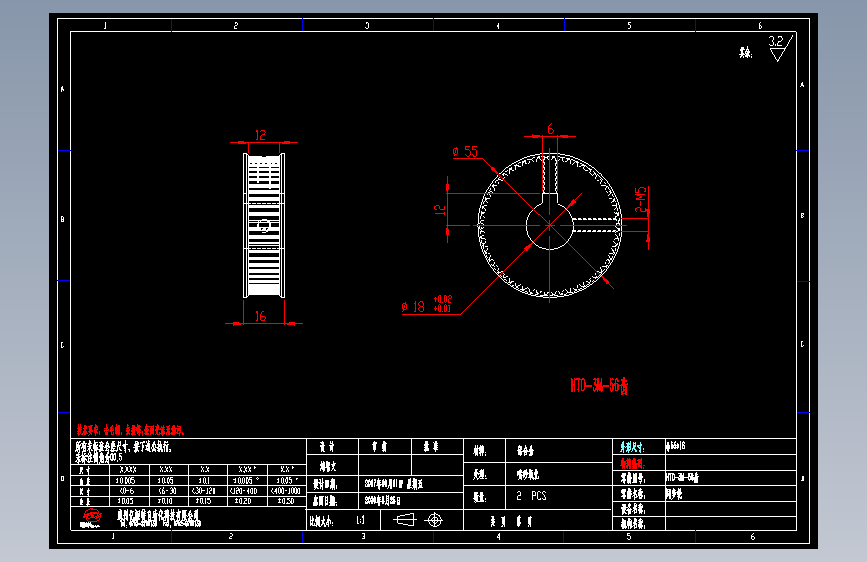Viewport: 867px width, 562px height.
Task: Click the keyway slot above the bore
Action: 550,197
